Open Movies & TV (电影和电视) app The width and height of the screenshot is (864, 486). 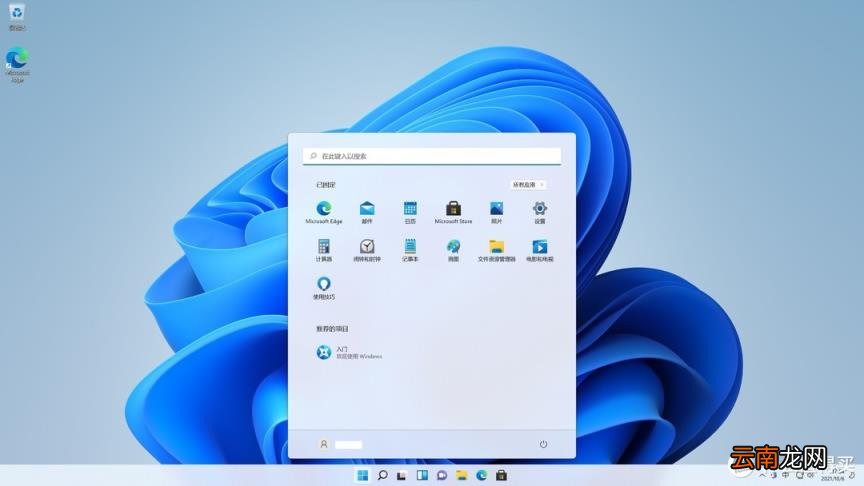click(539, 250)
